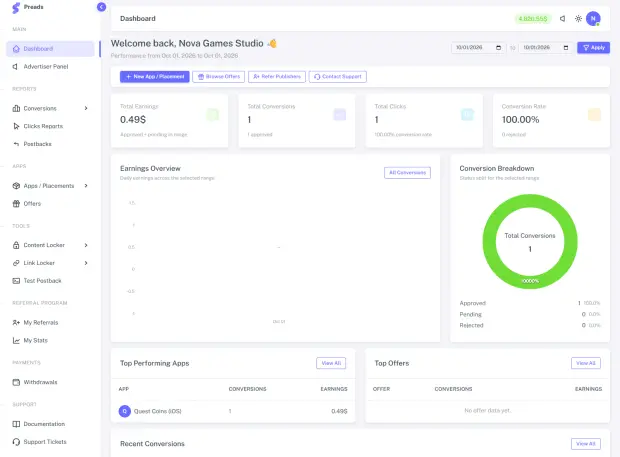Viewport: 620px width, 457px height.
Task: Click the My Stats line-chart icon
Action: tap(16, 340)
